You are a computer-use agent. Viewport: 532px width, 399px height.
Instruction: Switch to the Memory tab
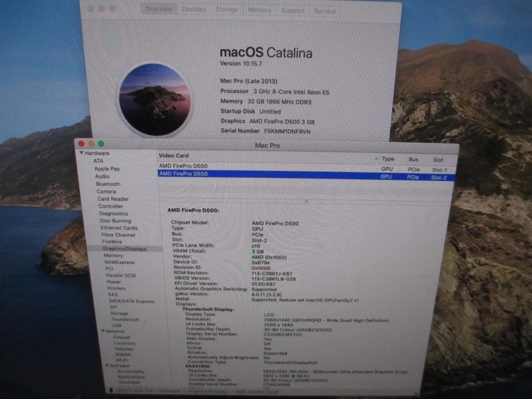point(259,9)
